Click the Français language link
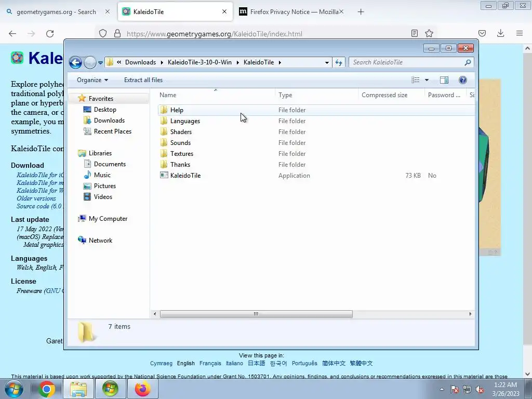The height and width of the screenshot is (399, 532). click(210, 363)
